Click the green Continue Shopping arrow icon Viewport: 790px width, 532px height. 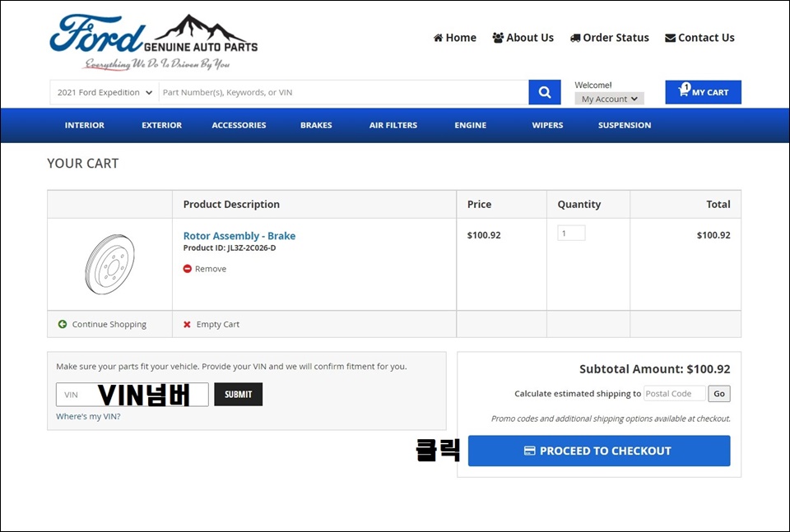(63, 324)
